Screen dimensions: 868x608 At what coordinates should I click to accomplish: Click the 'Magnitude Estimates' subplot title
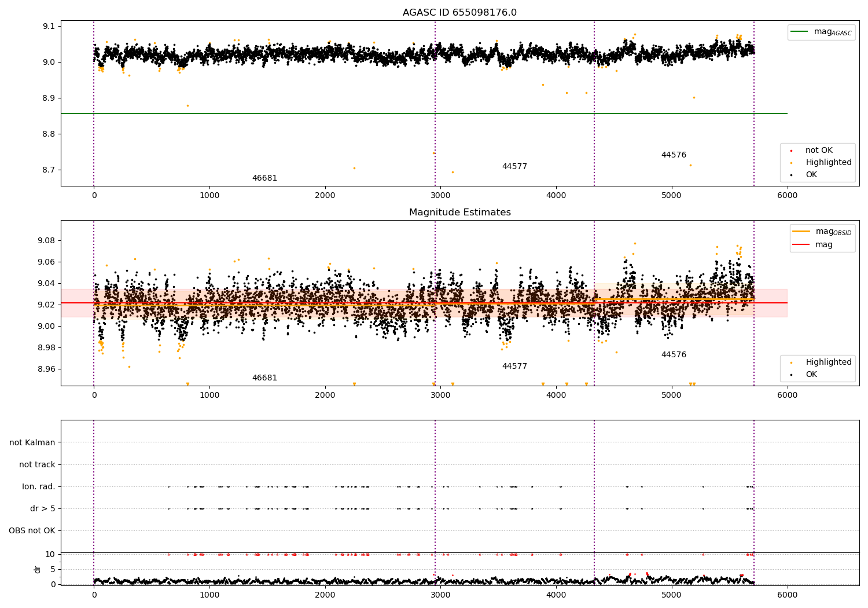[459, 213]
